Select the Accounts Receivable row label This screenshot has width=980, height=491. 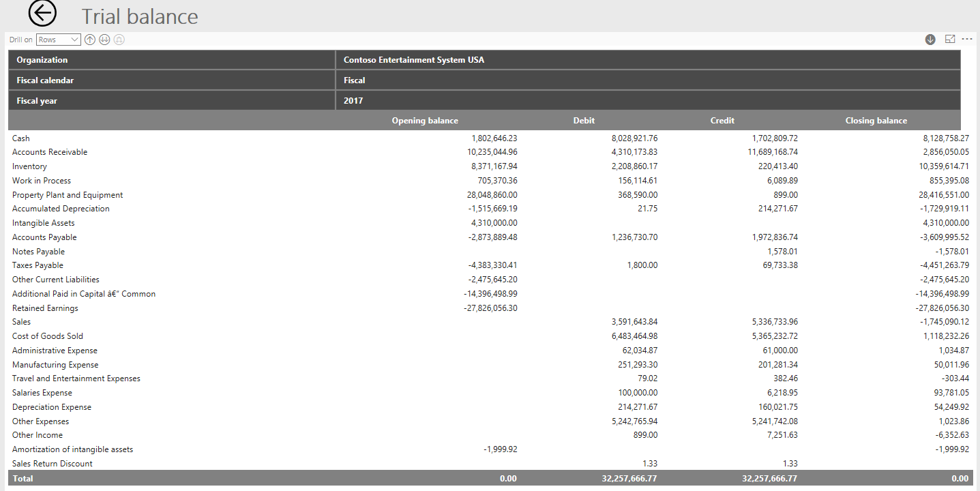(50, 152)
